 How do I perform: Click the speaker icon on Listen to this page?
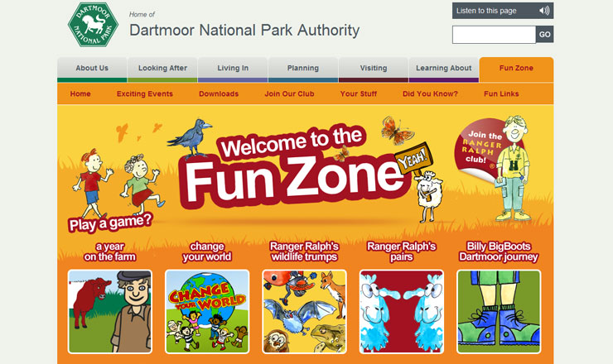543,11
